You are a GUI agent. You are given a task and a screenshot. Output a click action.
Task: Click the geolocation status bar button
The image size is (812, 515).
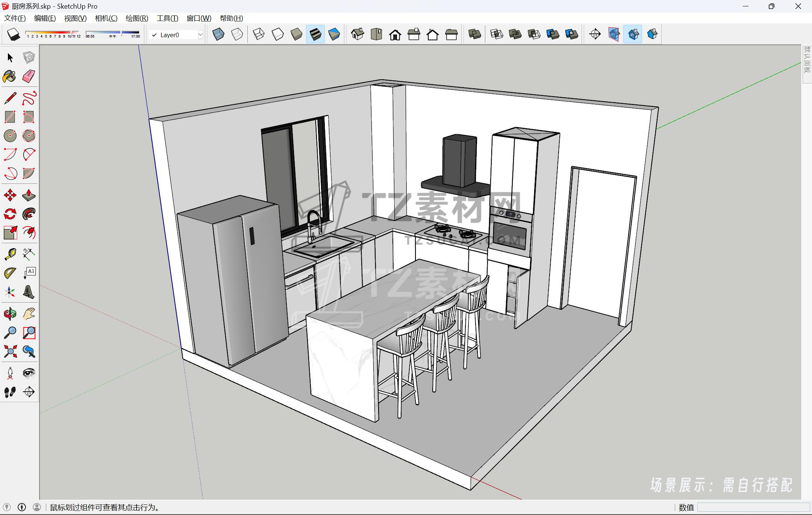pos(7,507)
